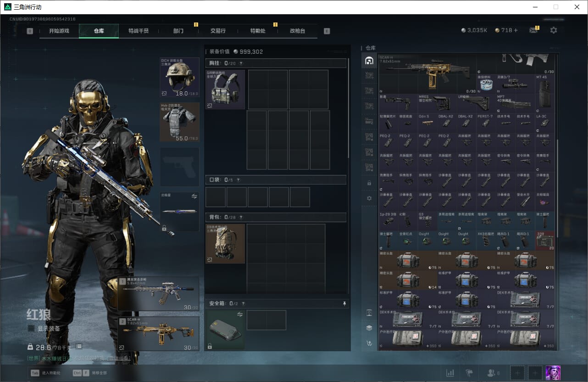Open the statistics bar chart icon
The width and height of the screenshot is (588, 382).
(x=450, y=373)
